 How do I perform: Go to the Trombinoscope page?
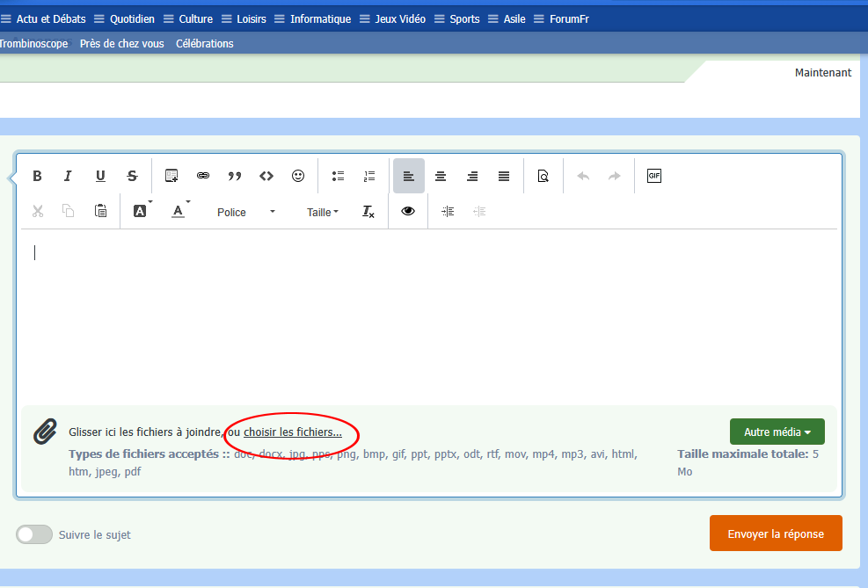pos(33,43)
